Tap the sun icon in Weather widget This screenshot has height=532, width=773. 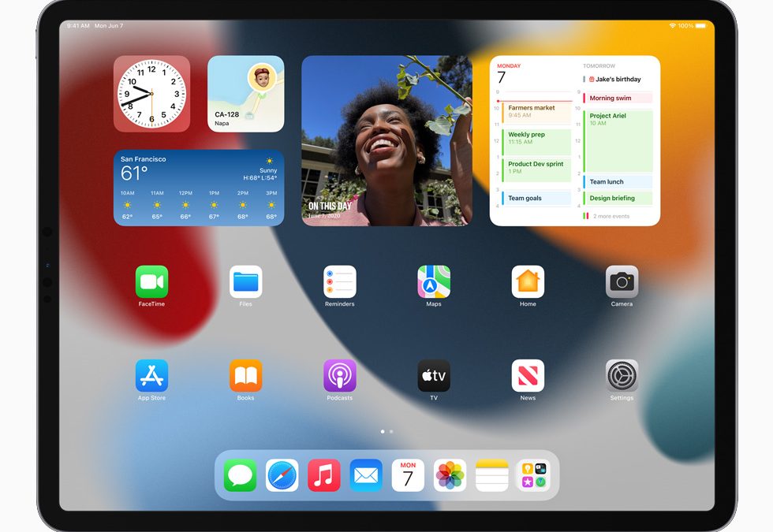[269, 161]
